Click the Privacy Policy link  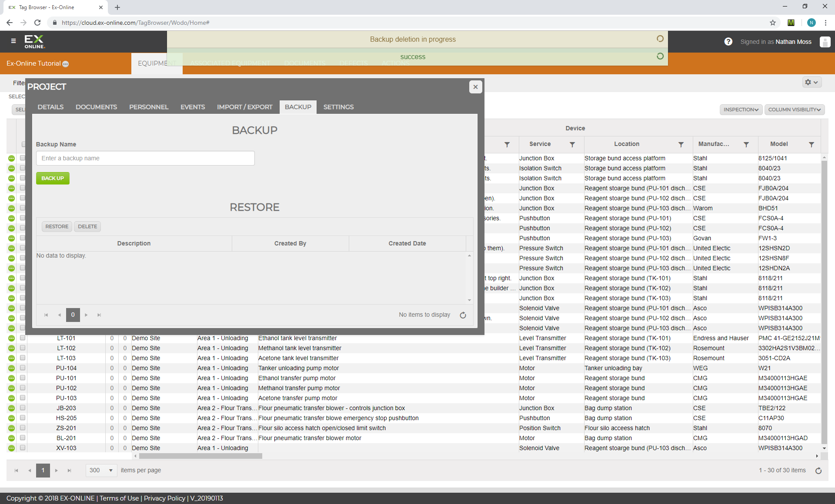click(164, 498)
